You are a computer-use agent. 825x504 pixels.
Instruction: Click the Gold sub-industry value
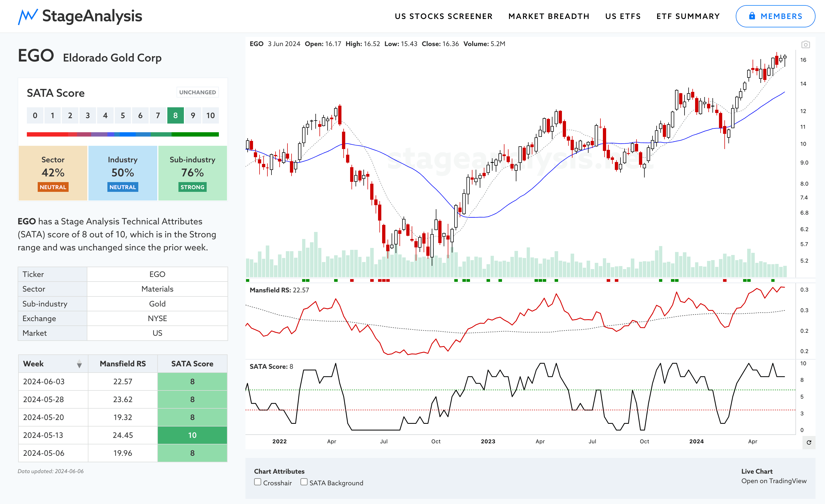[x=157, y=304]
